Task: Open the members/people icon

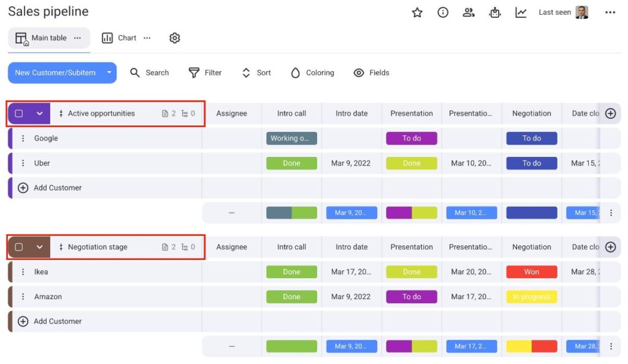Action: (x=469, y=13)
